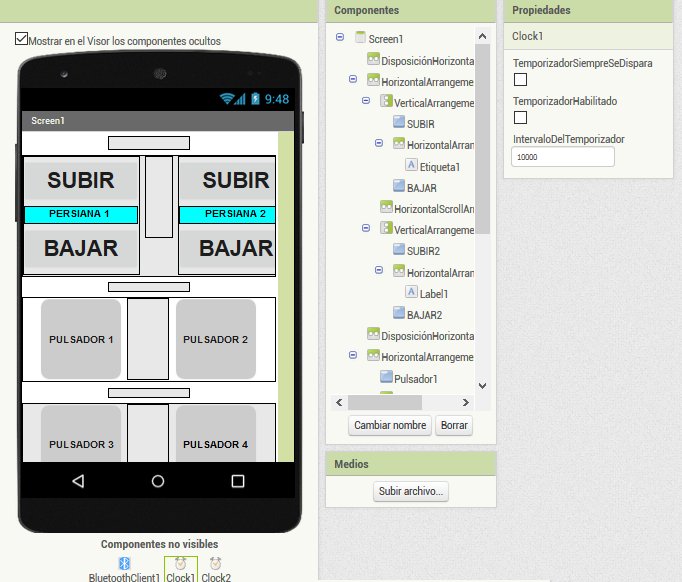Select the BluetoothClient1 non-visible component icon

(125, 564)
